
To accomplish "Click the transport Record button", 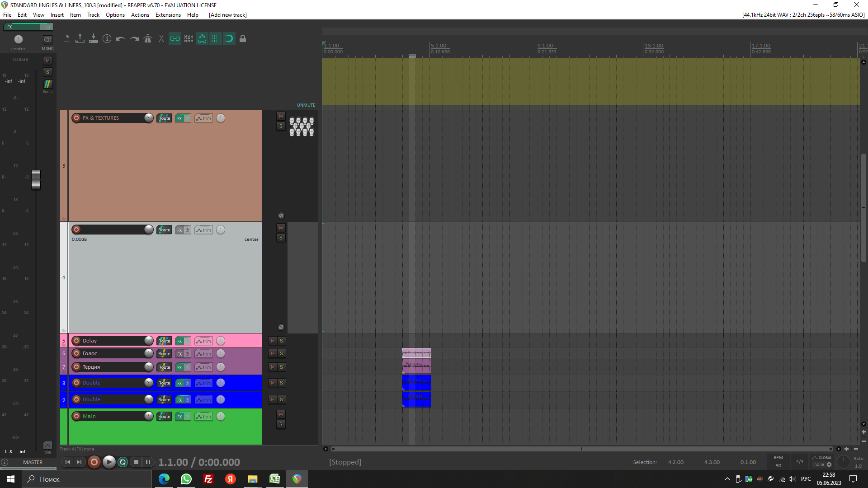I will click(x=94, y=462).
